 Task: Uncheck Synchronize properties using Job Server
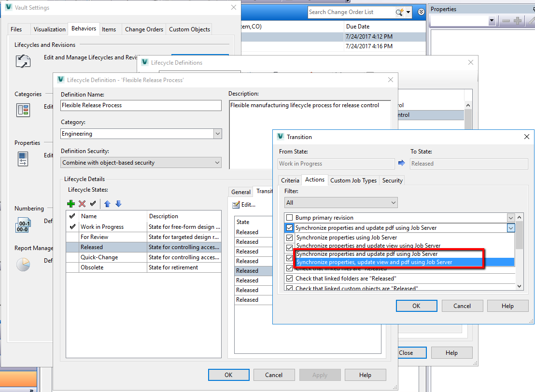(289, 237)
